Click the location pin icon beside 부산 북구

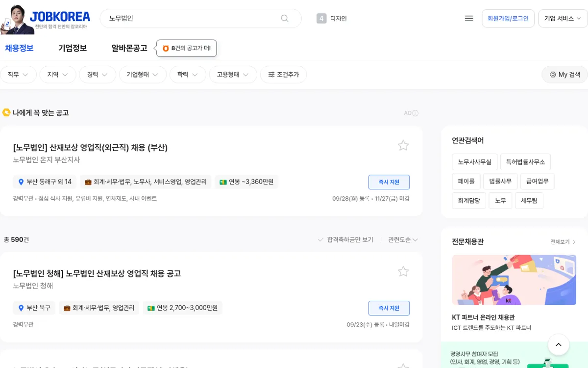tap(21, 308)
